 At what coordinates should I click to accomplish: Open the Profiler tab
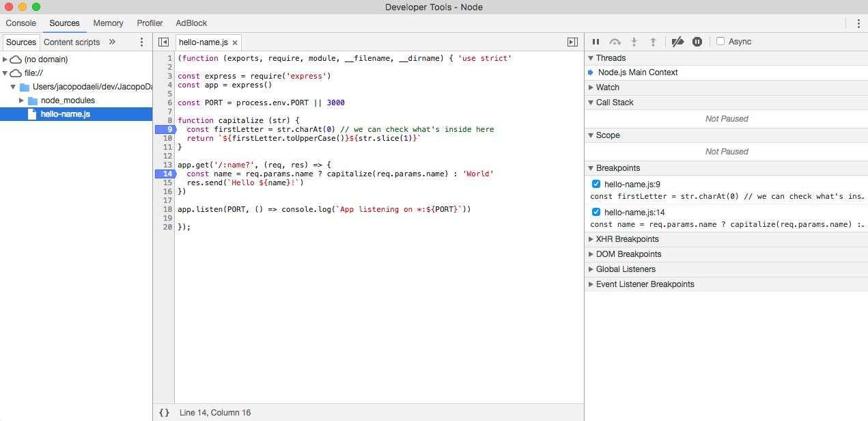pos(150,23)
